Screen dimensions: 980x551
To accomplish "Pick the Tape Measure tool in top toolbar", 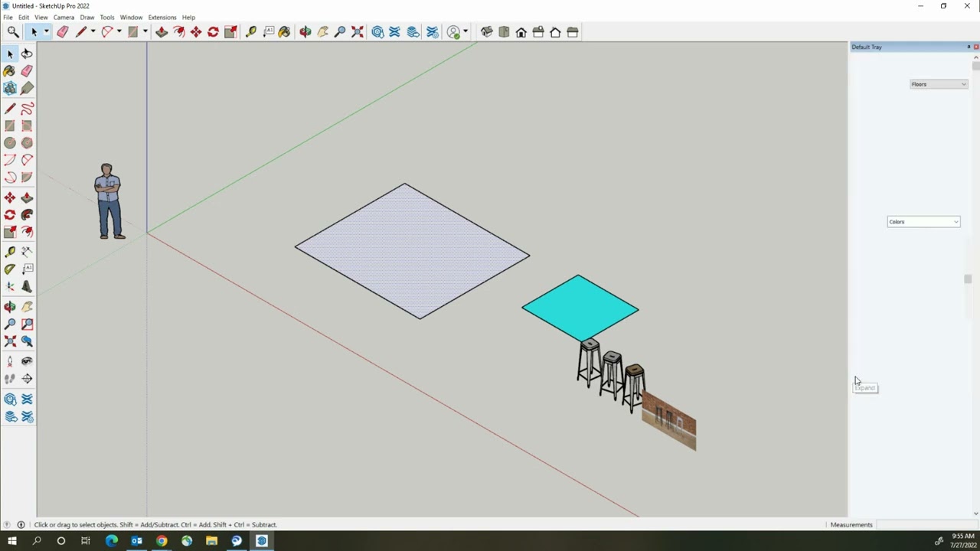I will tap(251, 31).
